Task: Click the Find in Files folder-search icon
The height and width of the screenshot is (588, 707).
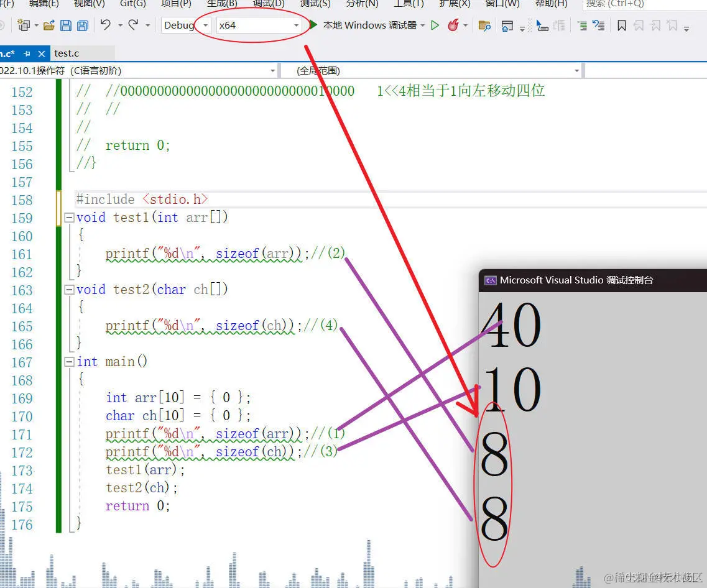Action: [485, 25]
